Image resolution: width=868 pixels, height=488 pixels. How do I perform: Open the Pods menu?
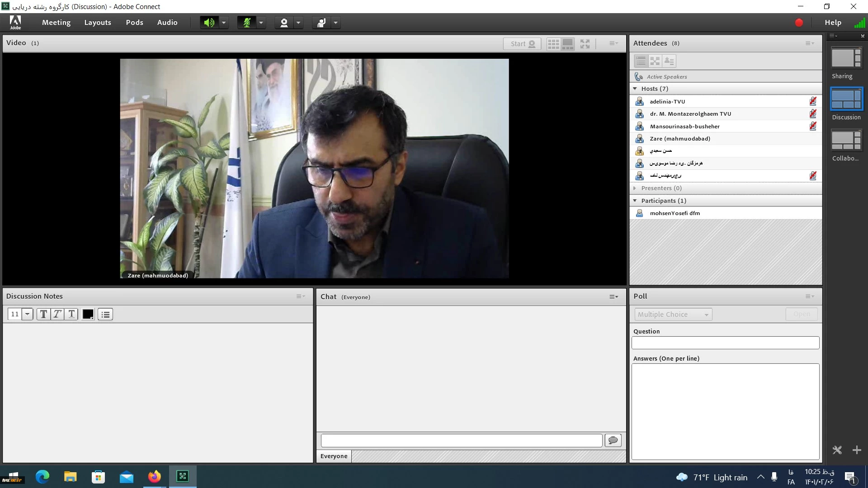coord(134,23)
